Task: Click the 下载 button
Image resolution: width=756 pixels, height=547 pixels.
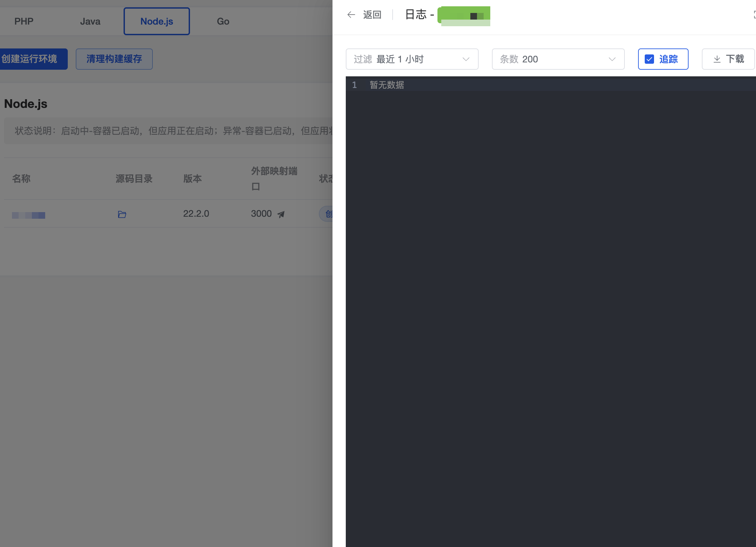Action: click(x=728, y=59)
